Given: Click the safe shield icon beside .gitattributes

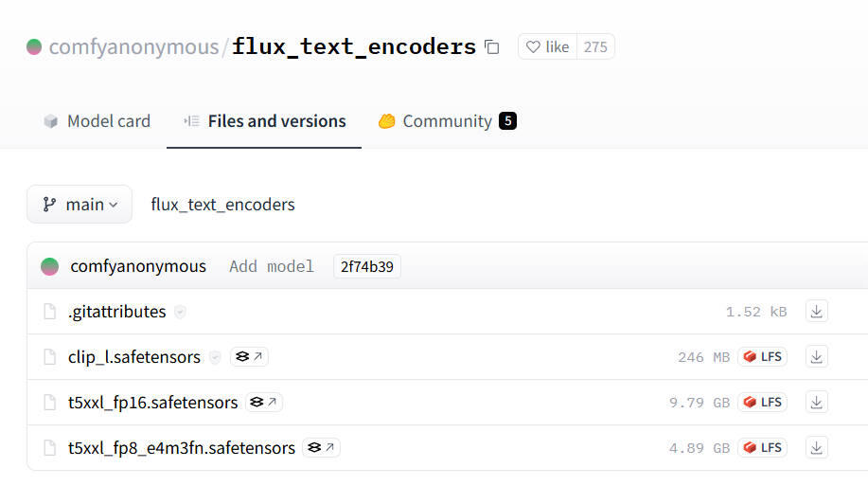Looking at the screenshot, I should pyautogui.click(x=180, y=312).
